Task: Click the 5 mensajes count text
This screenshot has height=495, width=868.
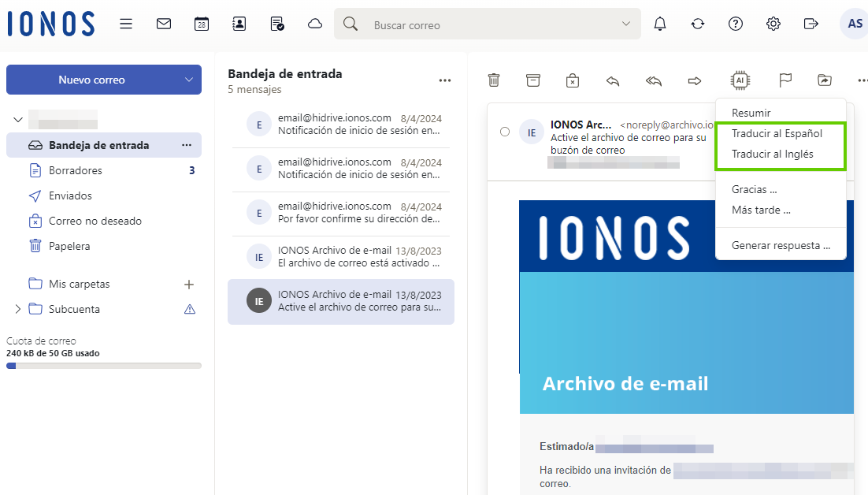Action: (x=254, y=90)
